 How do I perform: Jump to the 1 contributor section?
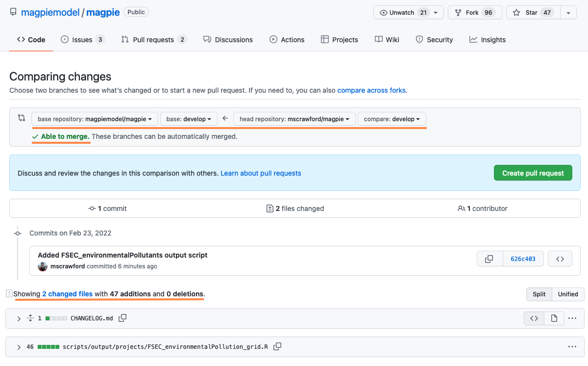point(482,209)
